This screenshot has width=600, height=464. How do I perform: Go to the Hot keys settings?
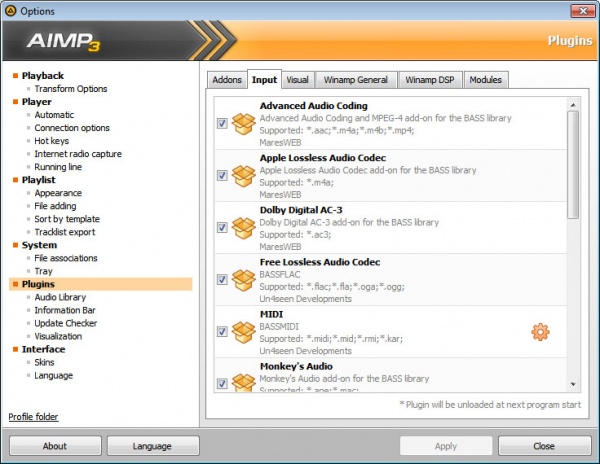[52, 141]
